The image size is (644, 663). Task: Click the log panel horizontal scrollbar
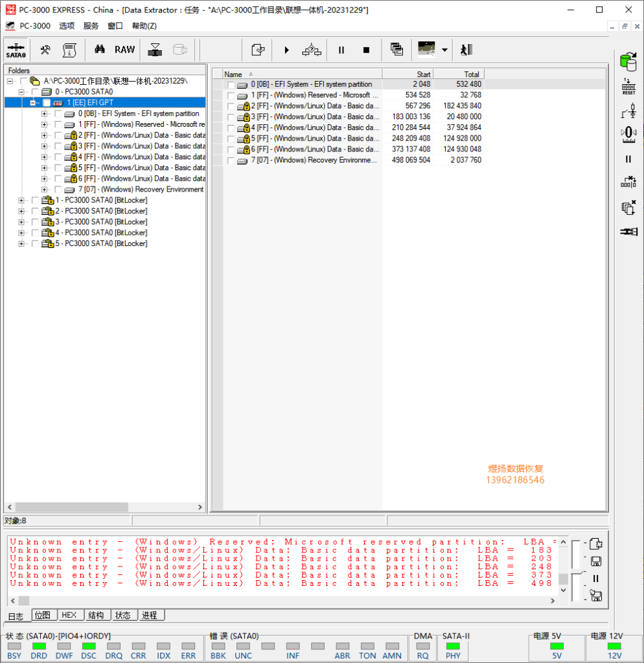click(x=282, y=600)
